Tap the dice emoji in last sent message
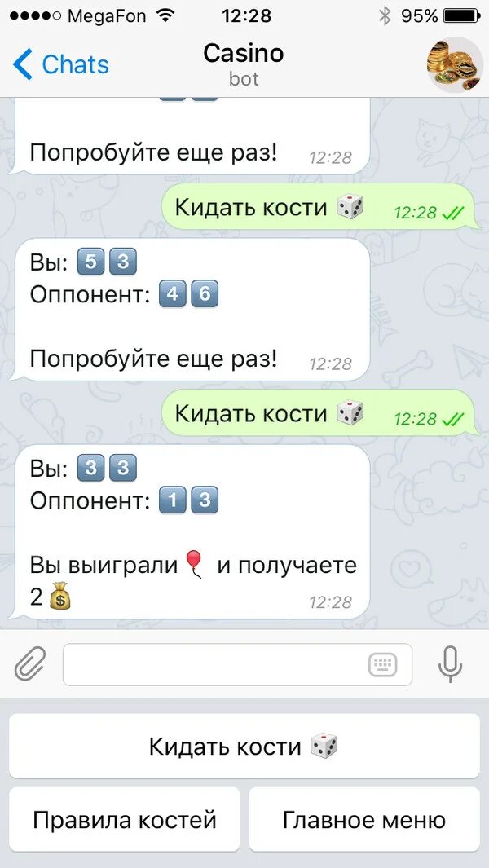 pos(350,413)
